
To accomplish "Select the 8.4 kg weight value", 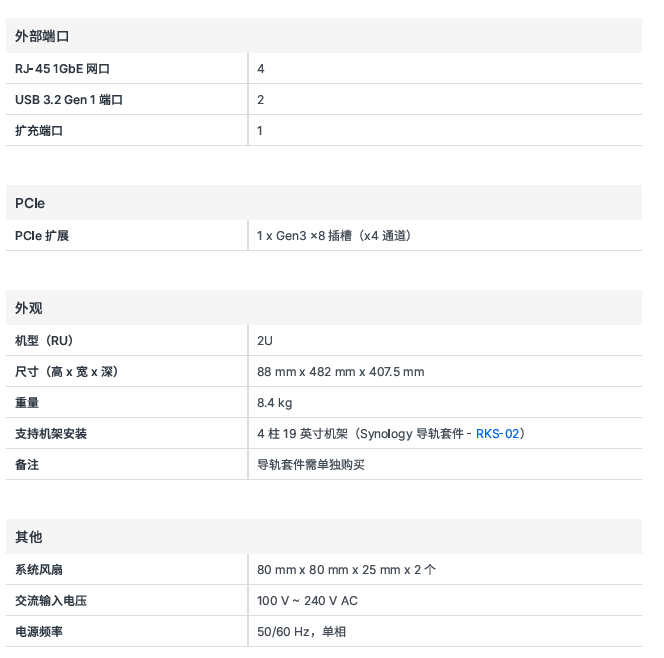I will pyautogui.click(x=274, y=403).
